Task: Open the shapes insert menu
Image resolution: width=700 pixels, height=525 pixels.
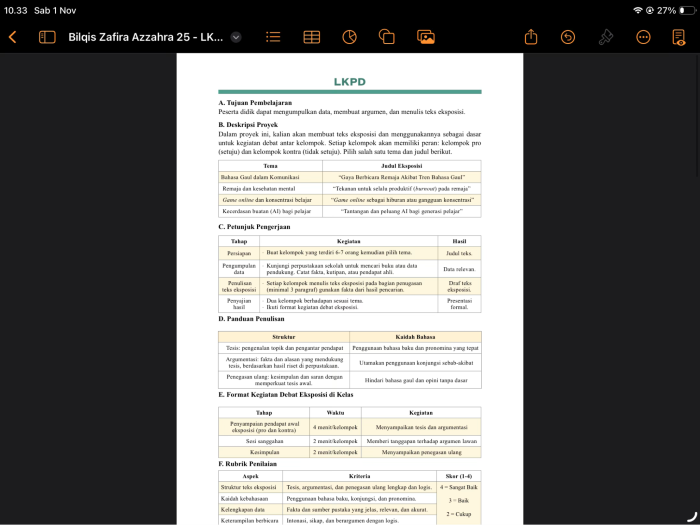Action: point(387,37)
